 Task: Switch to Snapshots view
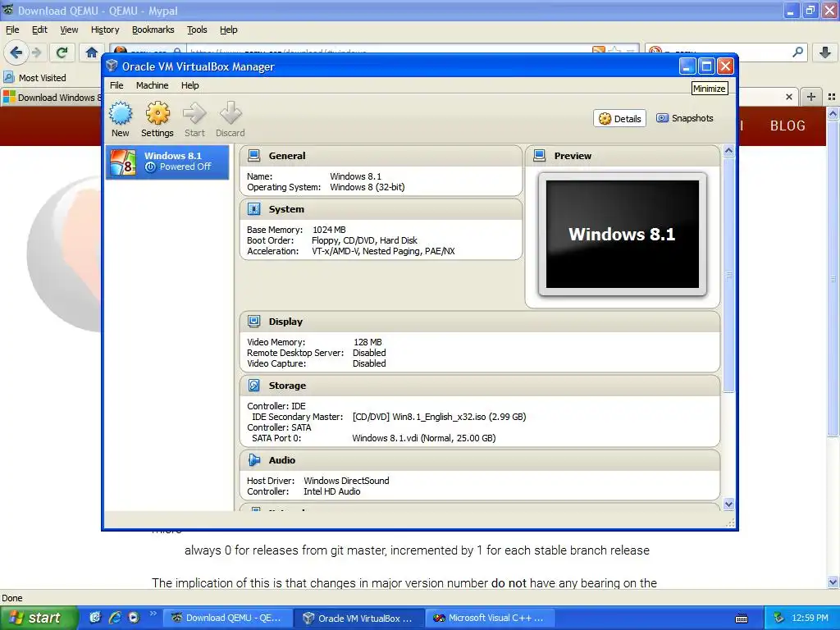click(x=685, y=118)
